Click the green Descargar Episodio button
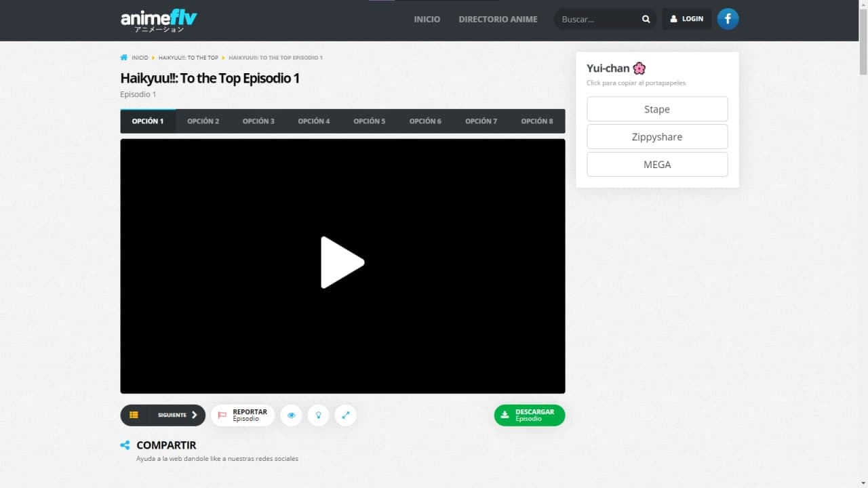The height and width of the screenshot is (488, 868). [x=529, y=415]
